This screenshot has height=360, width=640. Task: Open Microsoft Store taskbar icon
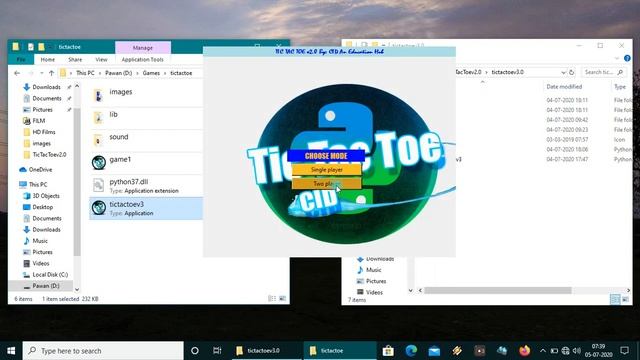click(x=388, y=351)
